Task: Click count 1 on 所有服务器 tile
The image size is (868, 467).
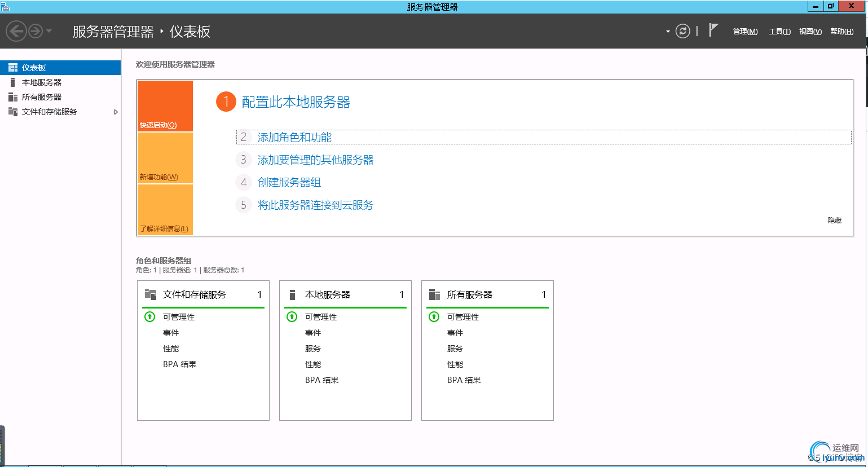Action: 544,294
